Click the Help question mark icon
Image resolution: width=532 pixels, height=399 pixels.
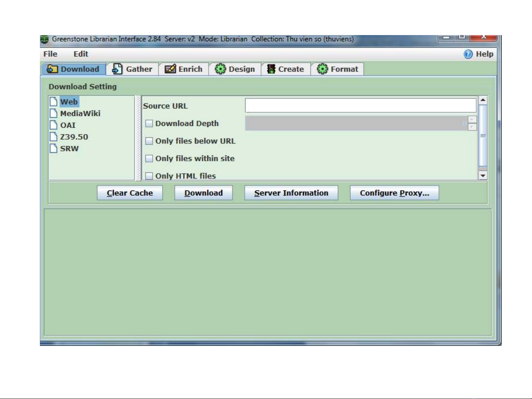468,54
